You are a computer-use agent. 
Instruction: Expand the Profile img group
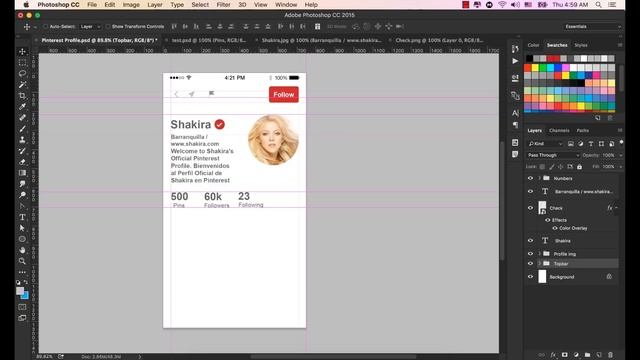[539, 253]
